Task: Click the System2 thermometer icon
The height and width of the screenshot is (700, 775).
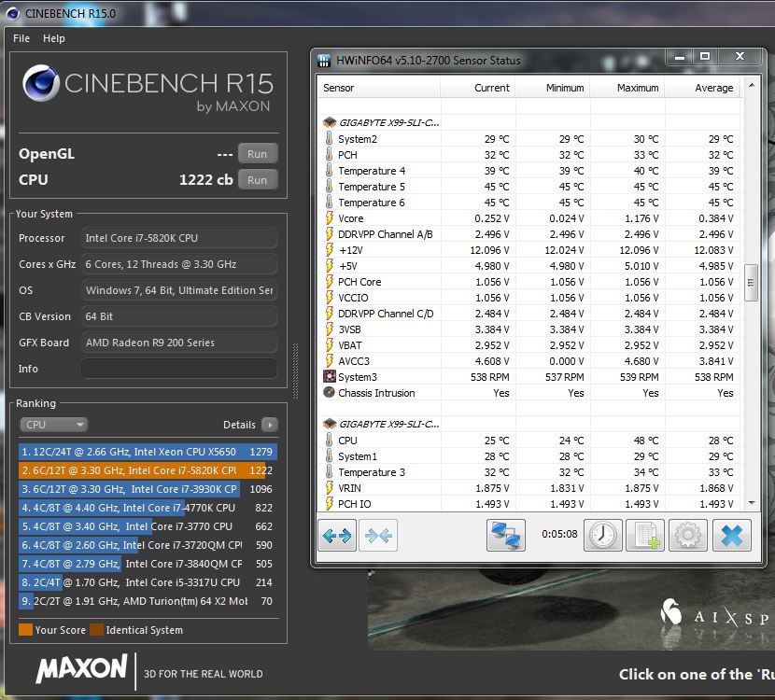Action: point(330,138)
